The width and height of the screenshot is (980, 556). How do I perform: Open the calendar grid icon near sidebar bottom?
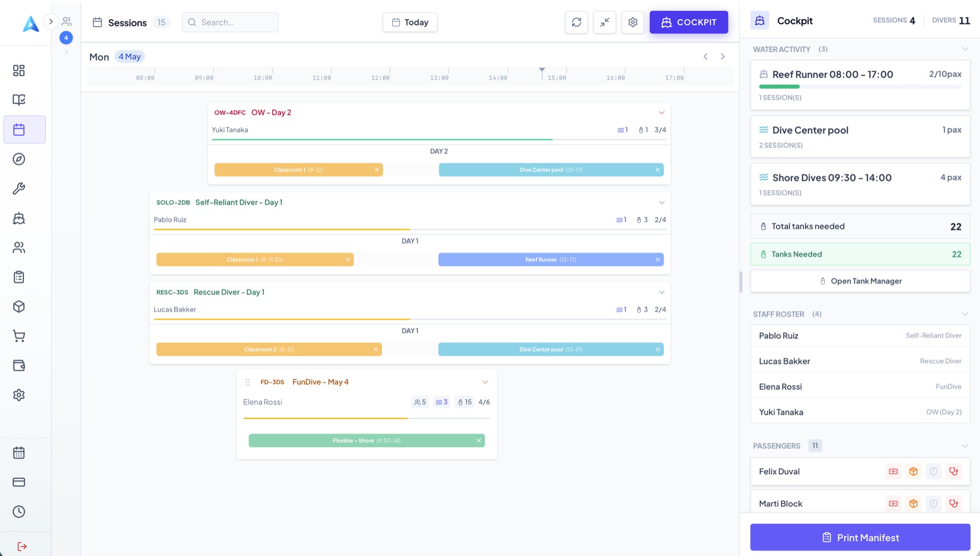pos(19,453)
